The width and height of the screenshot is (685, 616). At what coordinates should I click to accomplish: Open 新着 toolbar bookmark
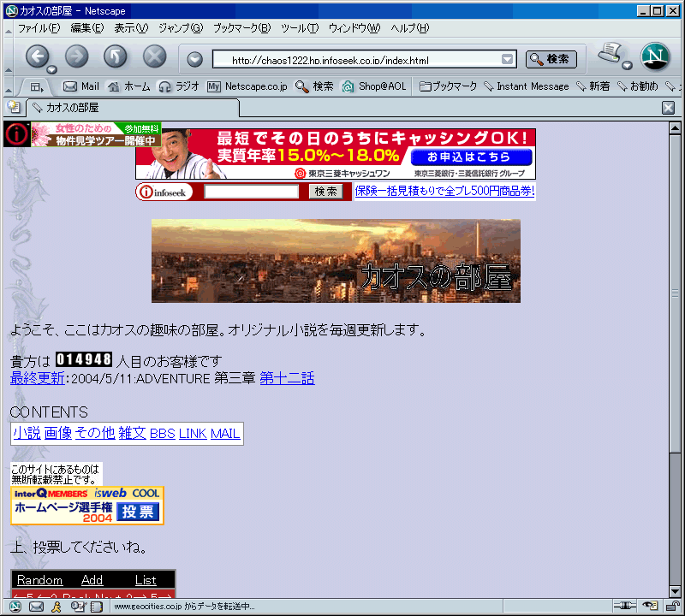[x=593, y=86]
